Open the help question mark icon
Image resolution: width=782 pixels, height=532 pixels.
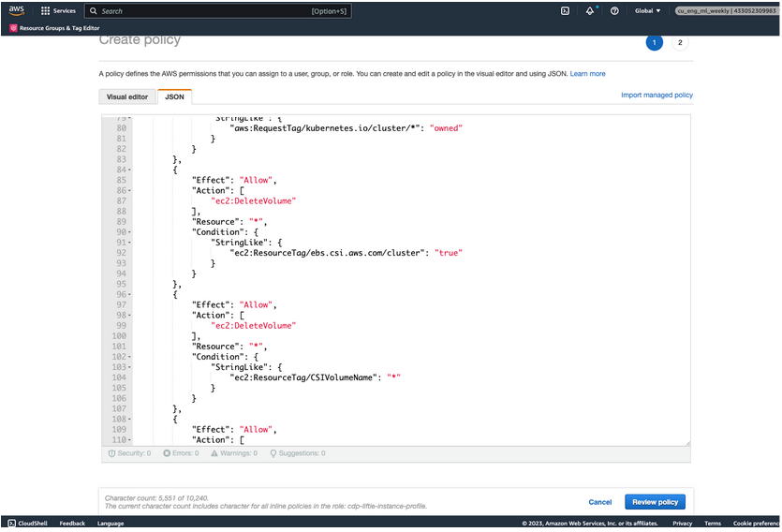pos(614,11)
